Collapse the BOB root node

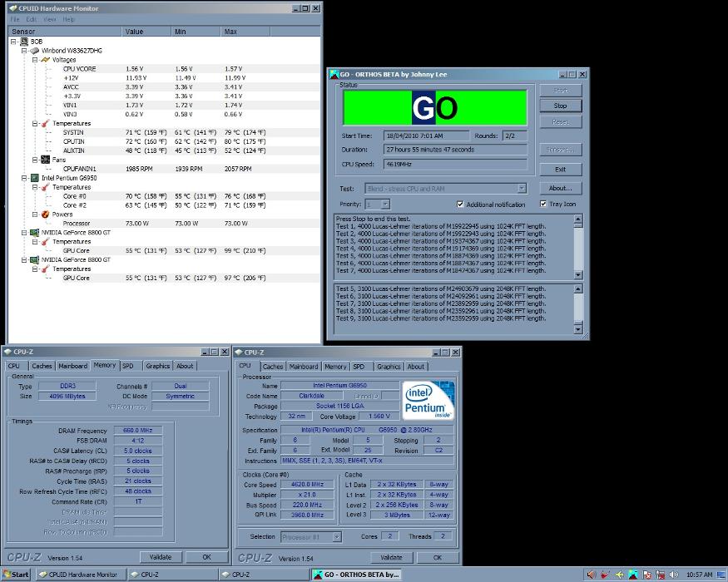click(x=13, y=42)
